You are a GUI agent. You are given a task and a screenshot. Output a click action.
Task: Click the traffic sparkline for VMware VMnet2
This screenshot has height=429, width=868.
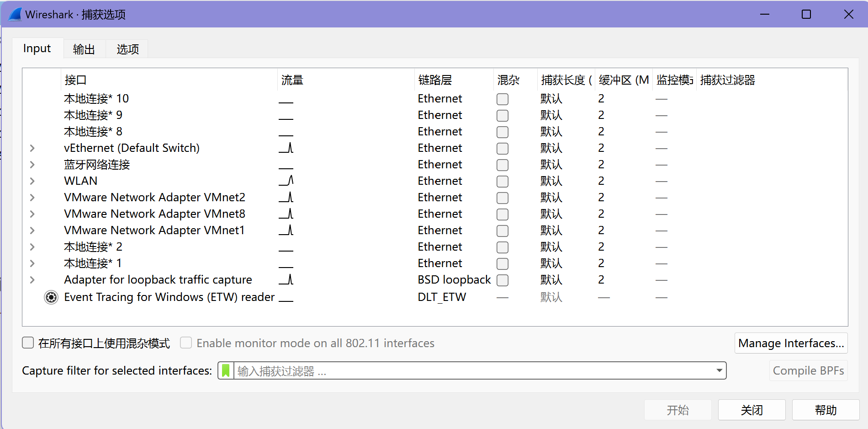(x=286, y=197)
